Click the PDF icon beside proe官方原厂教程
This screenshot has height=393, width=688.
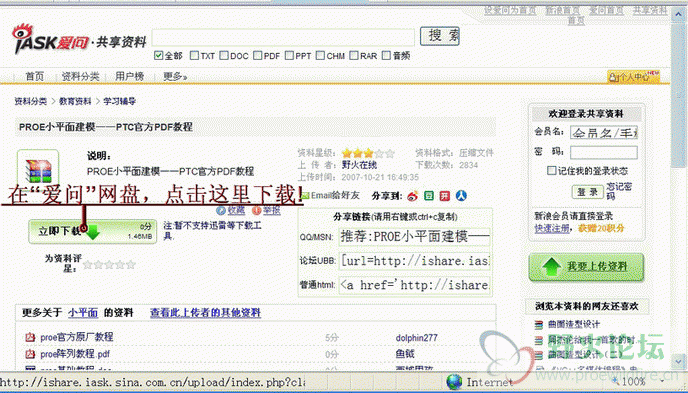[30, 337]
